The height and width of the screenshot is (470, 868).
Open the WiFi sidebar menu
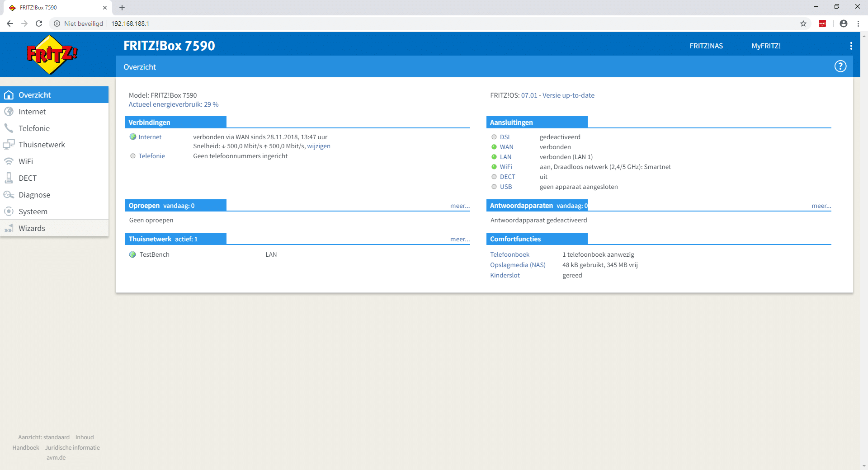[54, 161]
